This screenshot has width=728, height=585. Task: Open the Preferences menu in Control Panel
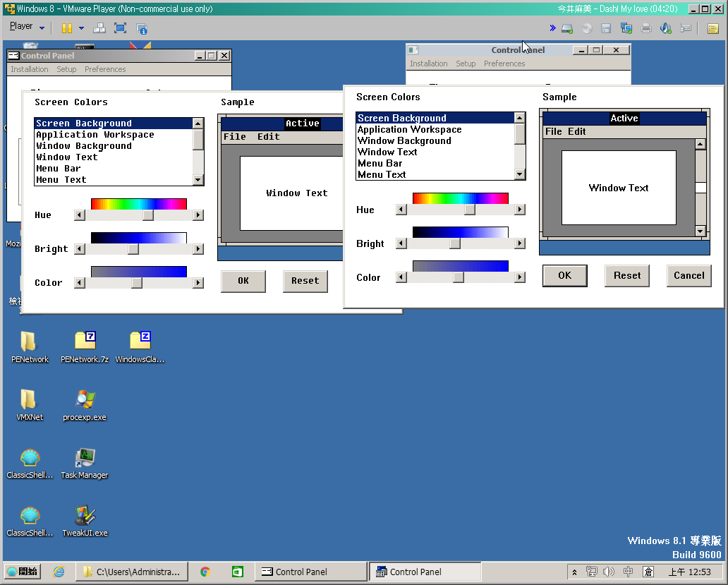click(x=504, y=64)
